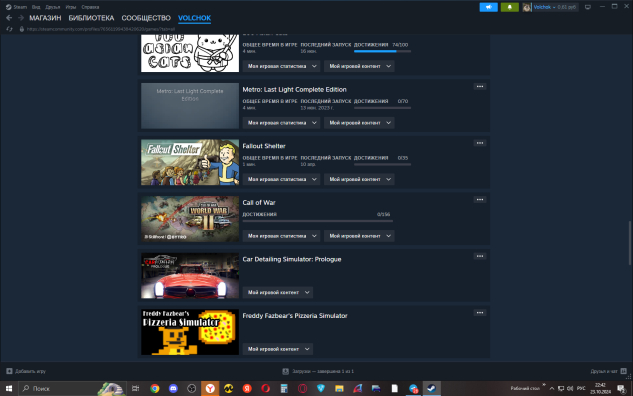Open the Metro: Last Light Complete Edition title link
The width and height of the screenshot is (633, 396).
click(x=294, y=90)
